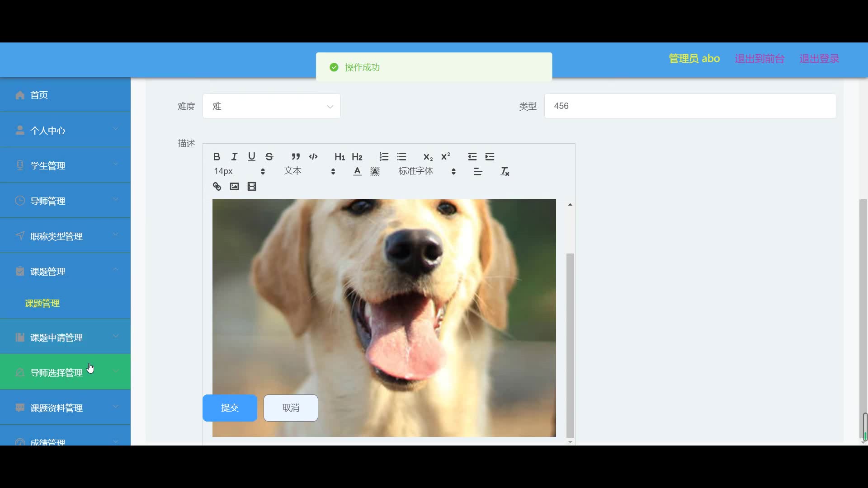Viewport: 868px width, 488px height.
Task: Insert a blockquote in the editor
Action: (296, 157)
